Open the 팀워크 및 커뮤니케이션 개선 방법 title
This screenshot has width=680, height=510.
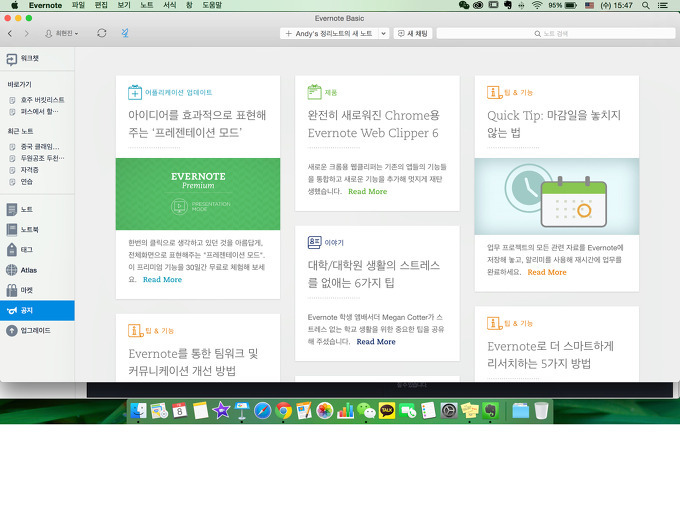click(x=193, y=362)
